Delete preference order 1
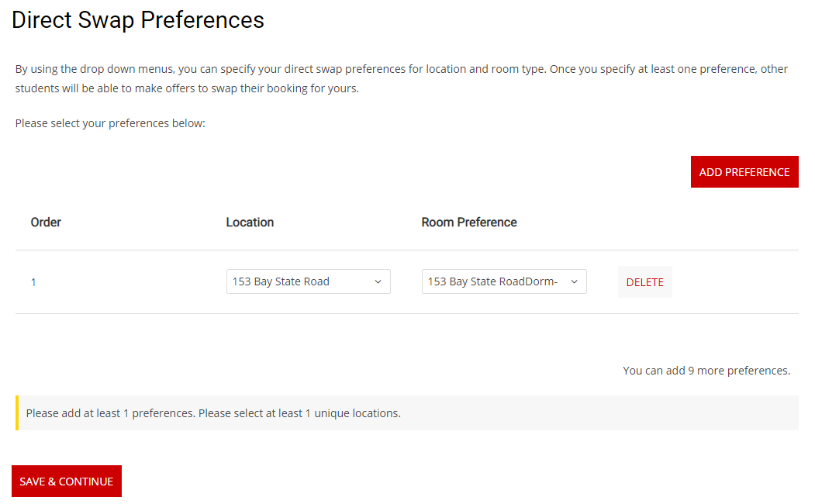The height and width of the screenshot is (504, 815). pos(644,282)
